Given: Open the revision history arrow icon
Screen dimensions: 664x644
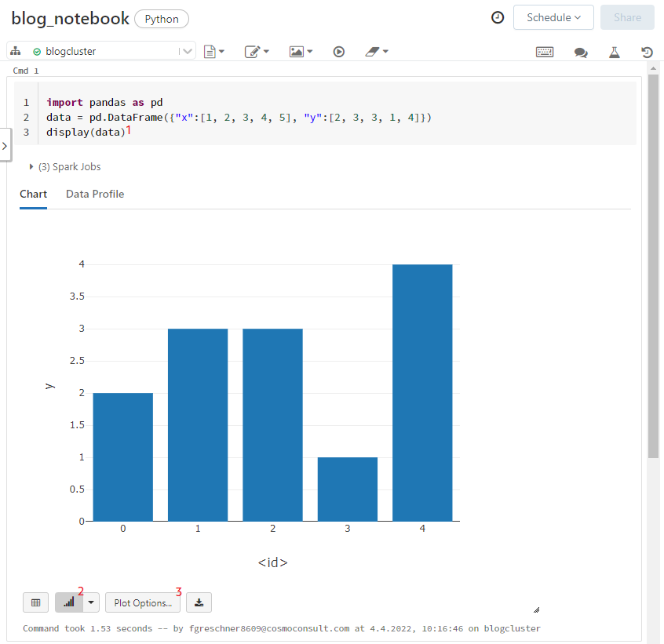Looking at the screenshot, I should pos(647,52).
